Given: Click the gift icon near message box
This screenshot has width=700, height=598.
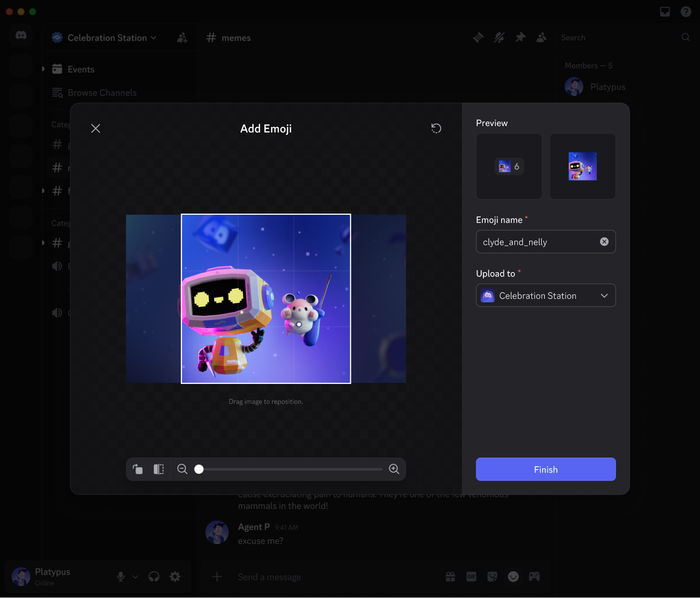Looking at the screenshot, I should (x=450, y=577).
